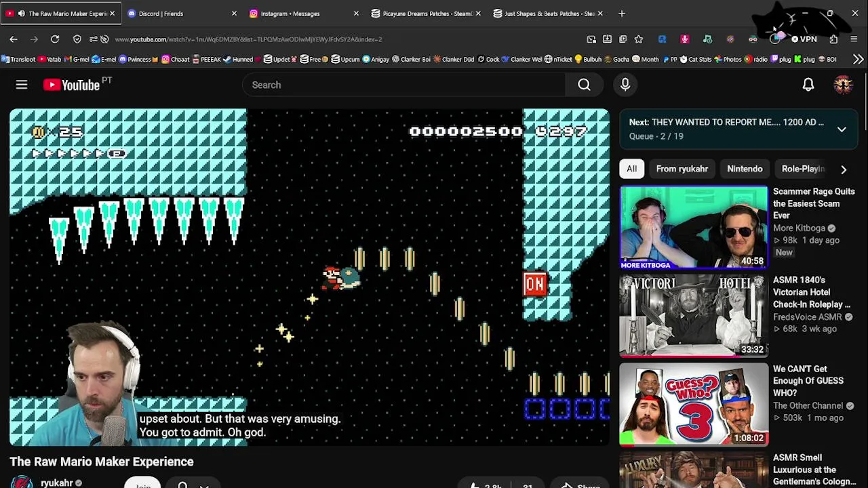The height and width of the screenshot is (488, 868).
Task: Open the VPN extension button
Action: (x=804, y=39)
